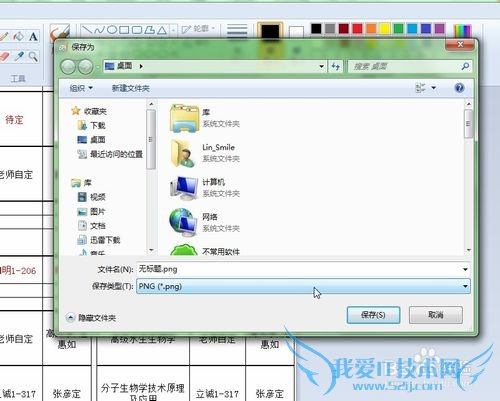Select Color 1 black swatch
Image resolution: width=500 pixels, height=401 pixels.
coord(270,32)
